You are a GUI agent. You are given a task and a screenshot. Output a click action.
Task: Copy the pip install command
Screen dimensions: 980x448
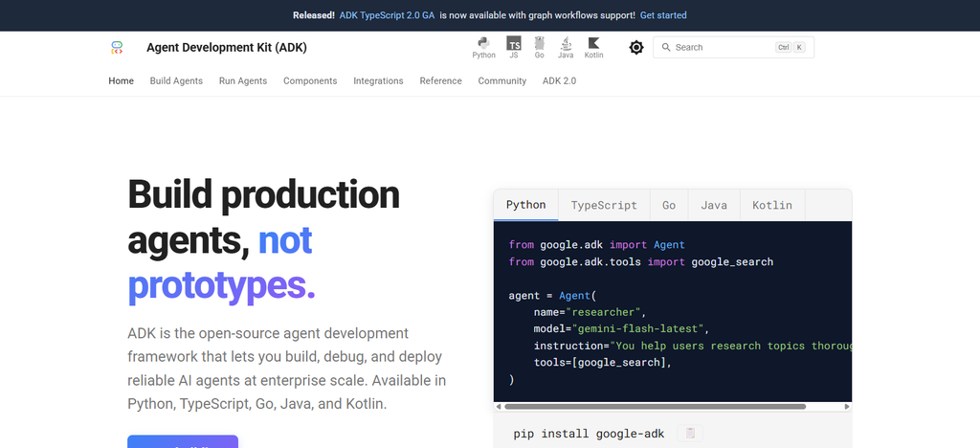click(x=691, y=433)
